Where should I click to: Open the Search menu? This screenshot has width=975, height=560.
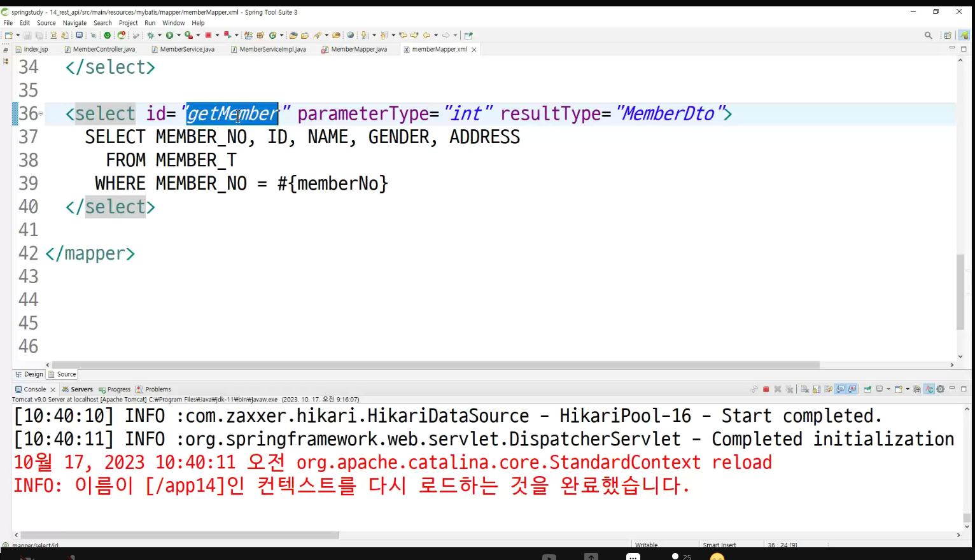coord(102,23)
